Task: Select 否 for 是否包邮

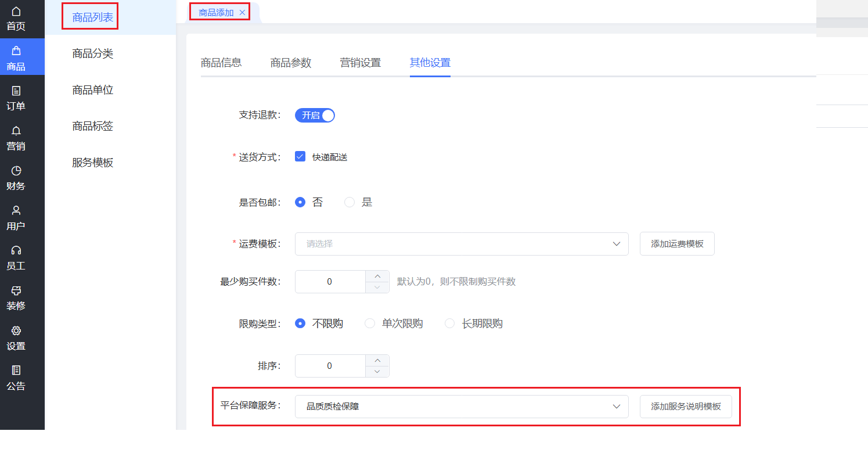Action: [x=300, y=202]
